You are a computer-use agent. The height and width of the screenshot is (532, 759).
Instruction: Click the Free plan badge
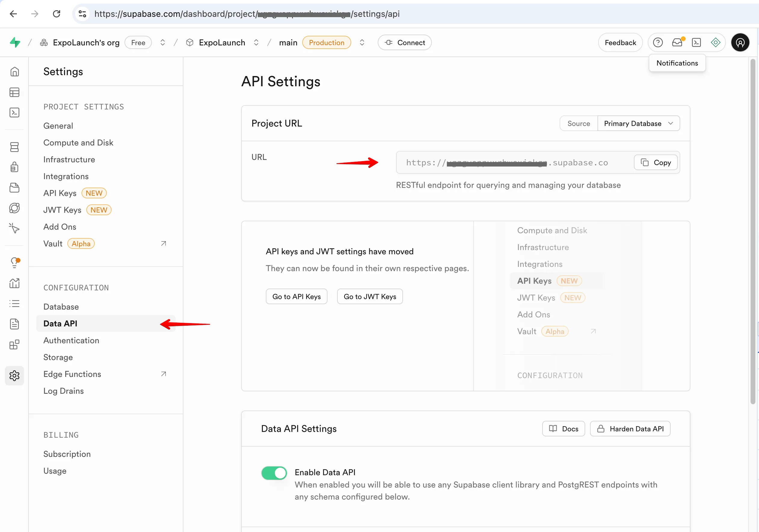click(x=138, y=43)
